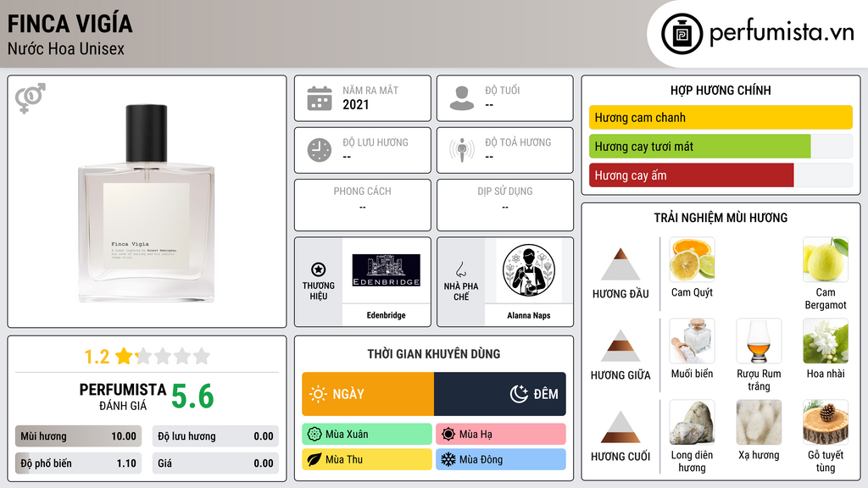Click the Hương giữa pyramid icon
The height and width of the screenshot is (488, 868).
coord(620,346)
